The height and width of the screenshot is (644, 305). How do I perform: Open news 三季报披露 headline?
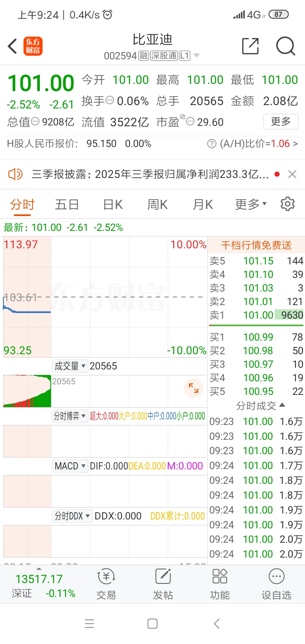150,174
